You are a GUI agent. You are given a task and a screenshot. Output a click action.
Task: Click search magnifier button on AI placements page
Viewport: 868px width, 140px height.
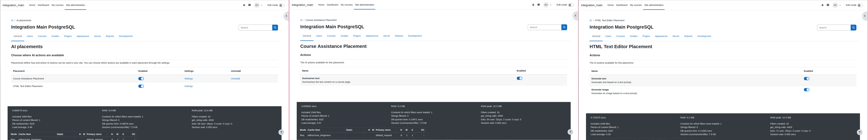[275, 28]
